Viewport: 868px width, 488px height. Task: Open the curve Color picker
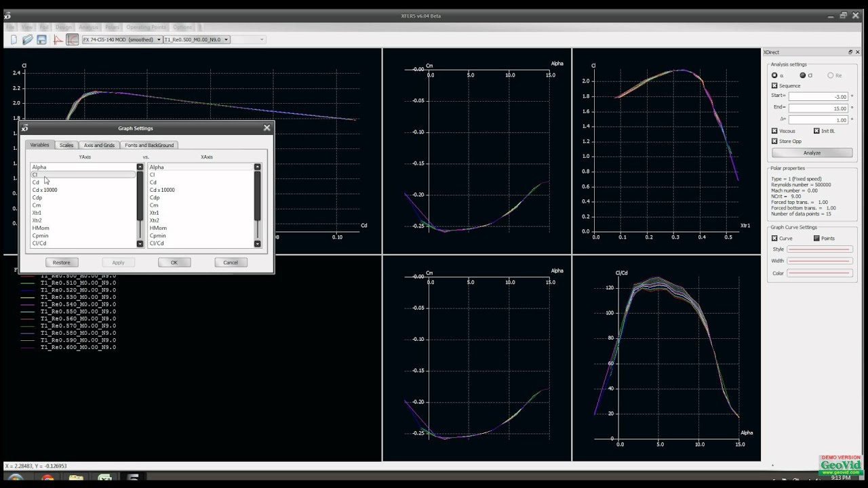click(820, 273)
